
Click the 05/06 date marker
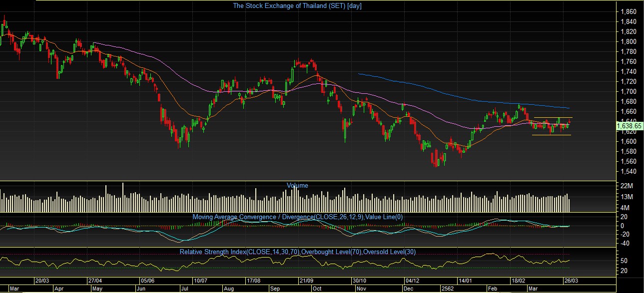pyautogui.click(x=147, y=281)
